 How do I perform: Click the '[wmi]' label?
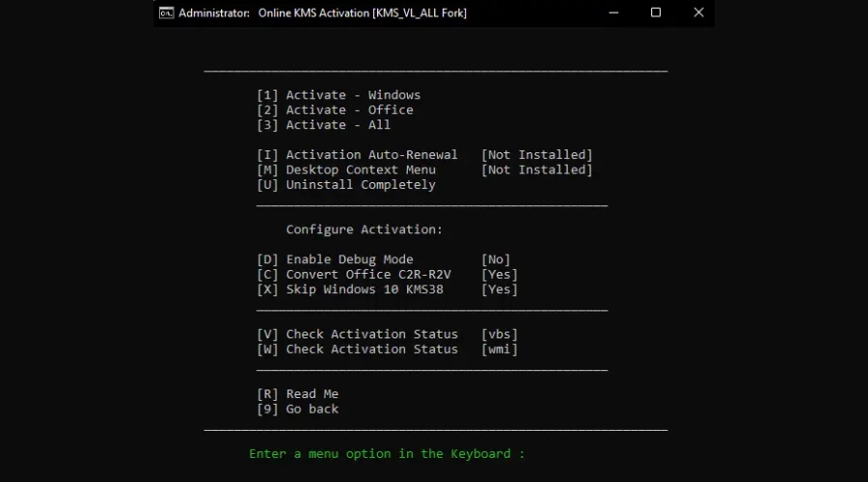(500, 349)
